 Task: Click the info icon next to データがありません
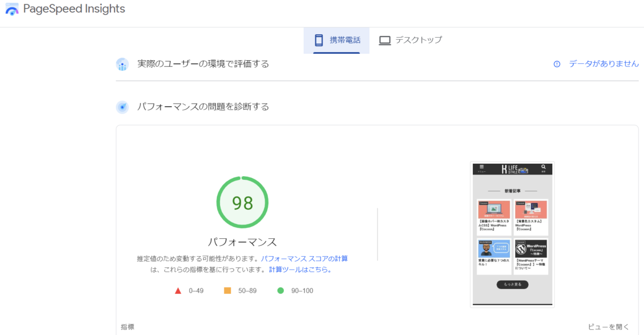[x=557, y=63]
